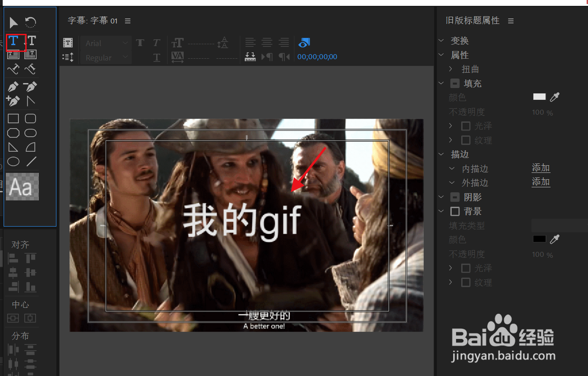Click the kerning VA icon
The image size is (588, 376).
[177, 57]
